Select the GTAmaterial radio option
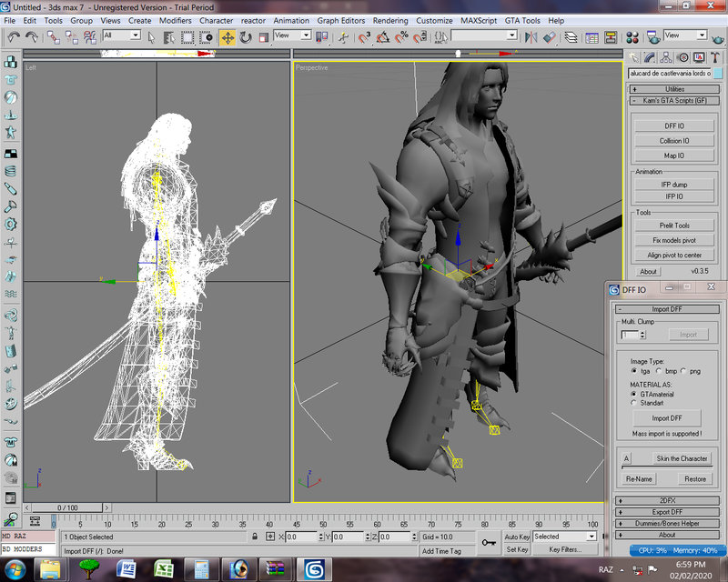 633,394
